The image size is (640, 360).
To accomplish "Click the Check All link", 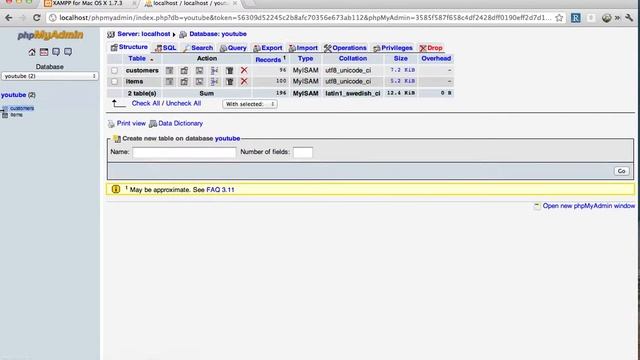I will click(x=146, y=103).
